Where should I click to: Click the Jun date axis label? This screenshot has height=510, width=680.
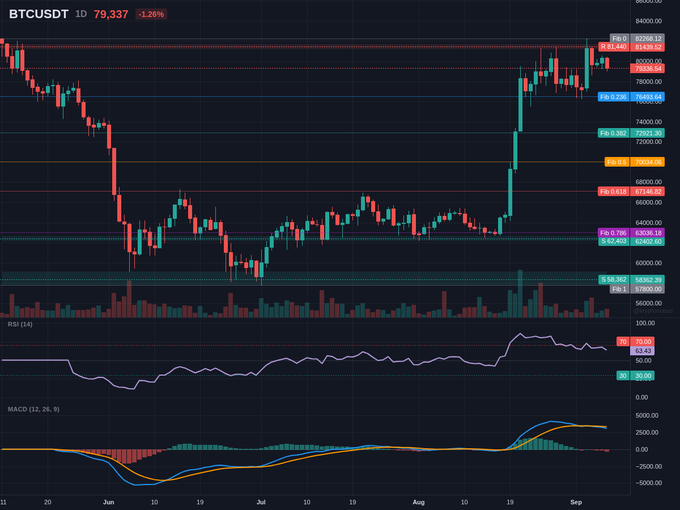pos(108,502)
